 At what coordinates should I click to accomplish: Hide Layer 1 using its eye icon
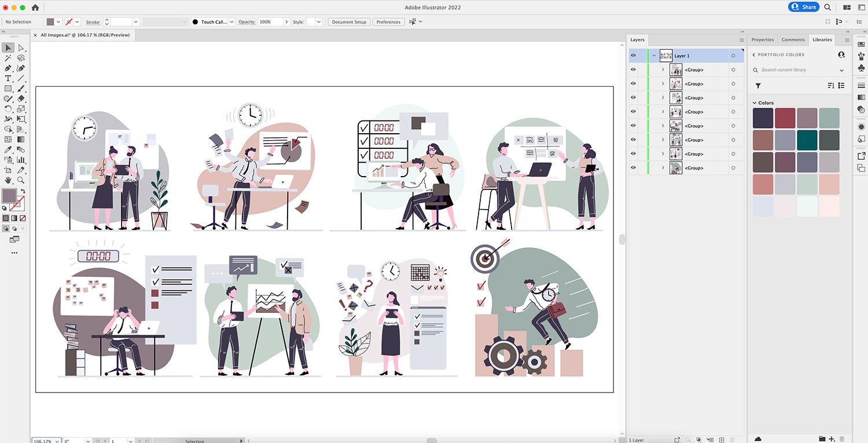(633, 56)
